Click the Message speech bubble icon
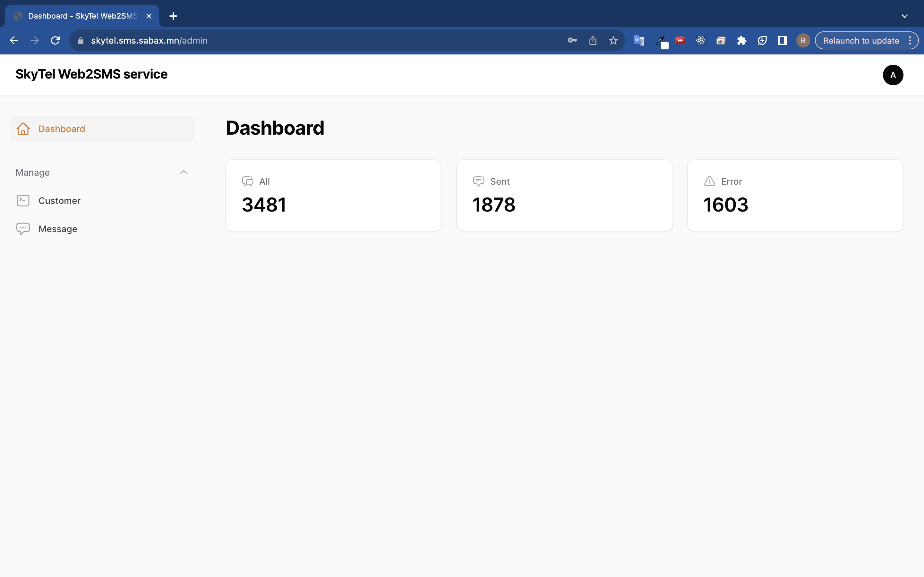The width and height of the screenshot is (924, 577). (x=23, y=229)
